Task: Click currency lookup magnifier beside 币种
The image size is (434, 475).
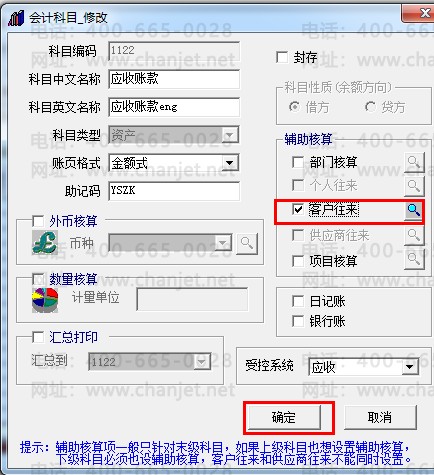Action: coord(247,244)
